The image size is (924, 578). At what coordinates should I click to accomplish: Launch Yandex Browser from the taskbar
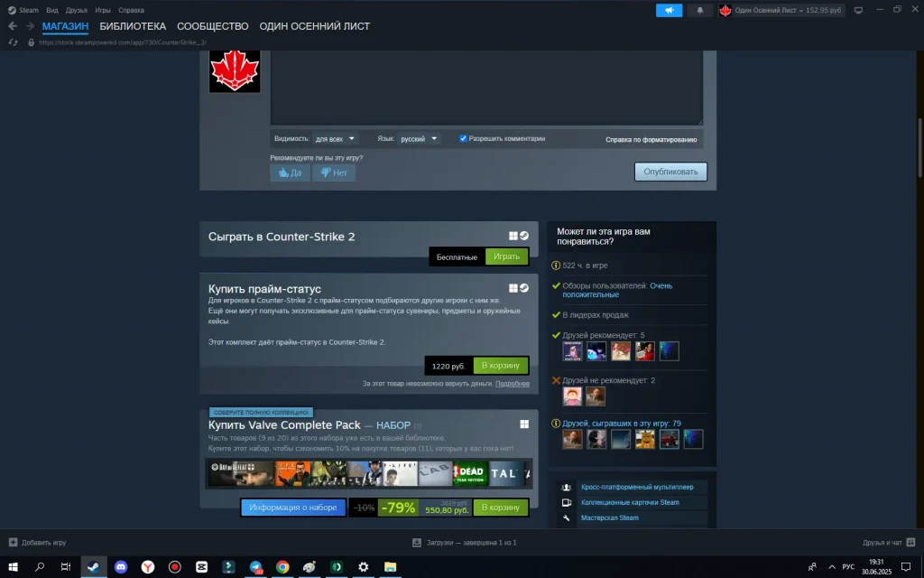tap(148, 567)
